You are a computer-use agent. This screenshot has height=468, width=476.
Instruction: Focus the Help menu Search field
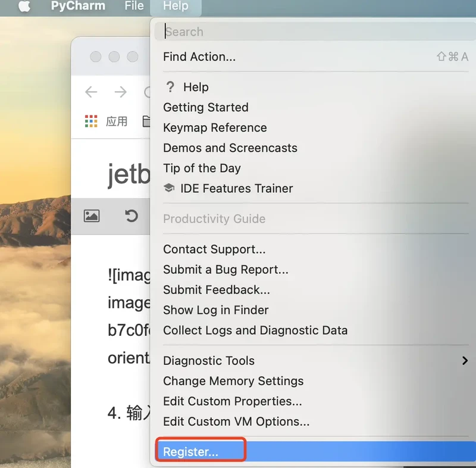click(x=315, y=32)
